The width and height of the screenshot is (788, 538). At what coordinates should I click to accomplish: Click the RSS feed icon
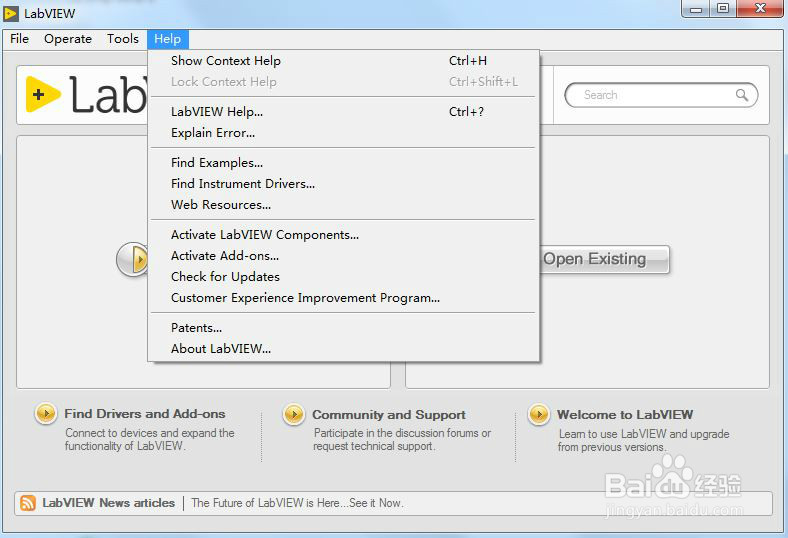(x=28, y=503)
